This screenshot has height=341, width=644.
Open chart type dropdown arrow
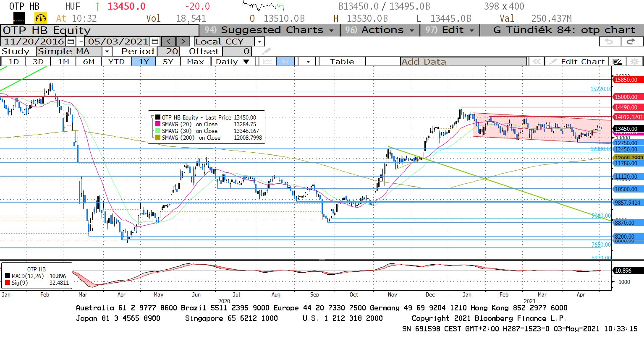(x=308, y=62)
